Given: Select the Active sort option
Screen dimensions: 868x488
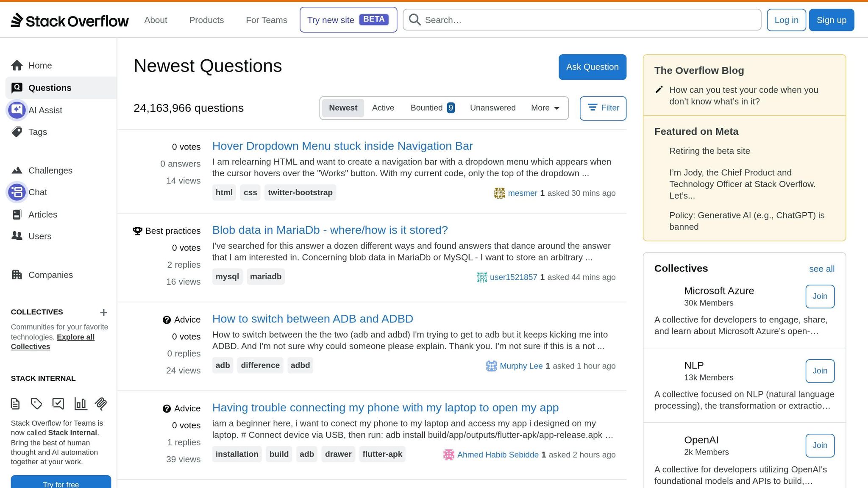Looking at the screenshot, I should click(x=383, y=108).
